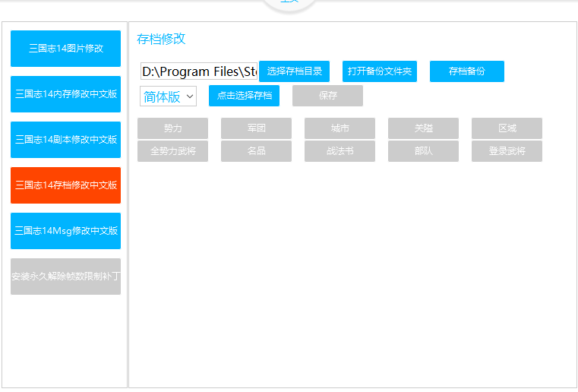
Task: Click 选择存档目录 button
Action: coord(294,71)
